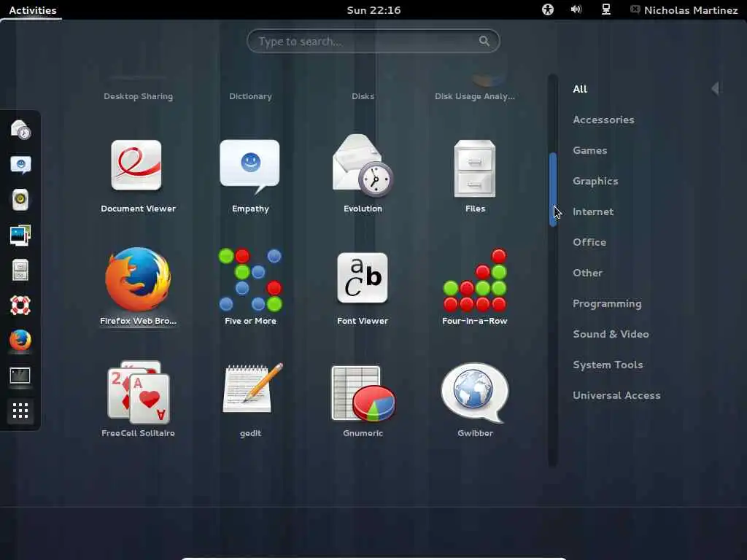The width and height of the screenshot is (747, 560).
Task: Click the Activities button
Action: coord(32,10)
